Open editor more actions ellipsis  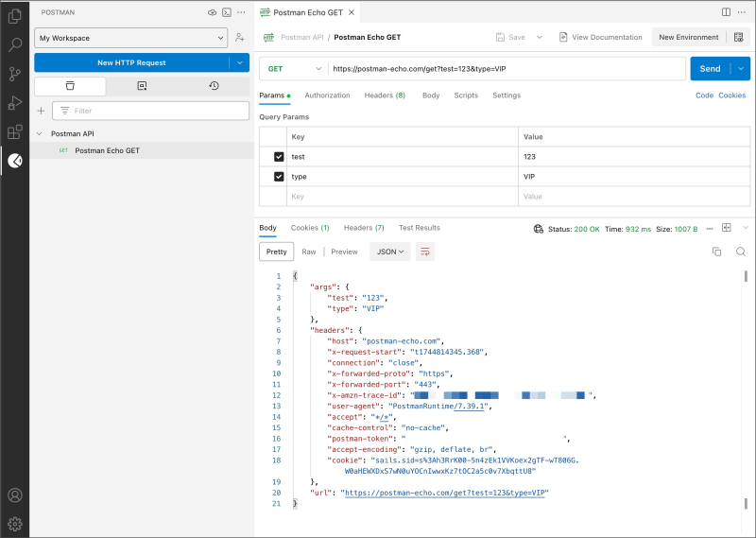pos(742,12)
